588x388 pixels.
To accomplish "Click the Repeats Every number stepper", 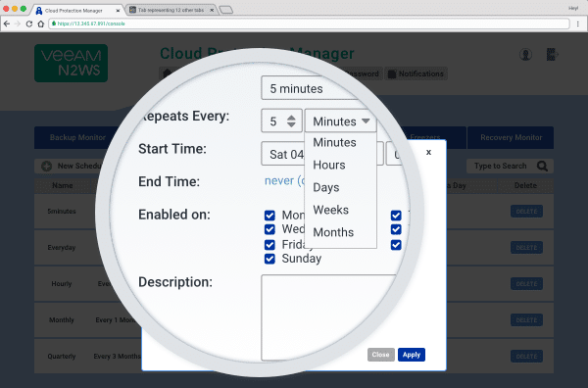I will point(291,121).
